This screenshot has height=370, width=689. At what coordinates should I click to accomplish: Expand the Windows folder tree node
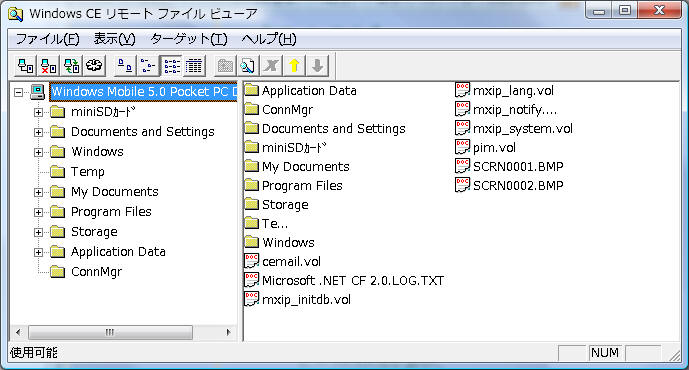pos(39,152)
